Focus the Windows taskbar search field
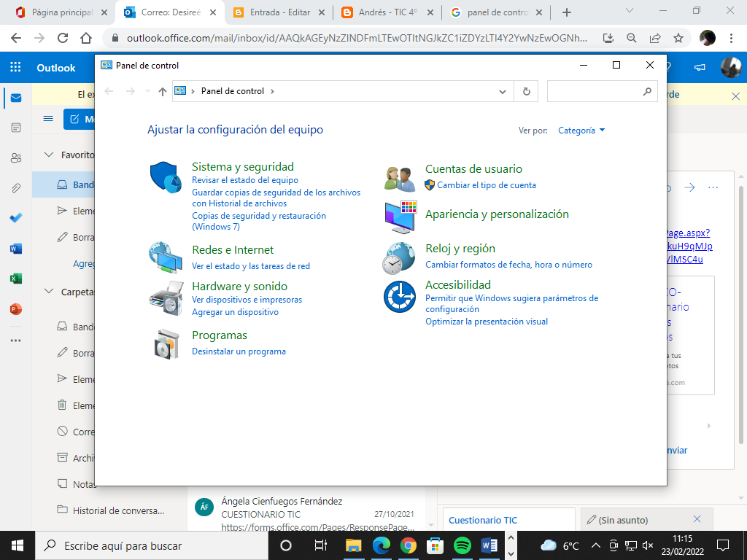This screenshot has width=747, height=560. point(152,545)
